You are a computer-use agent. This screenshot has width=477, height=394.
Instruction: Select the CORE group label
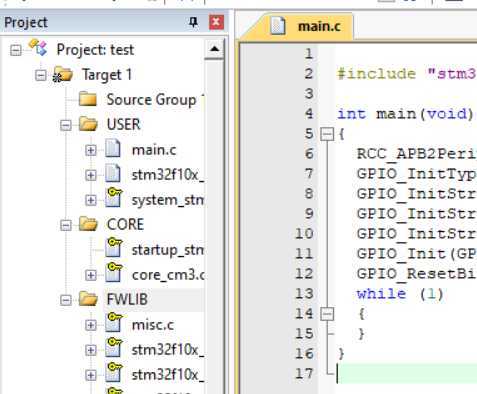pos(125,225)
